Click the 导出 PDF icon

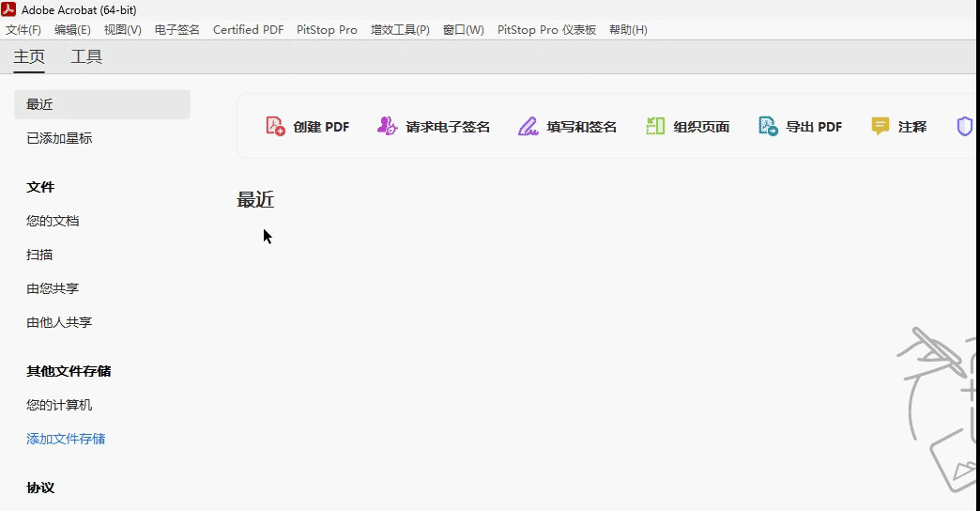tap(768, 127)
